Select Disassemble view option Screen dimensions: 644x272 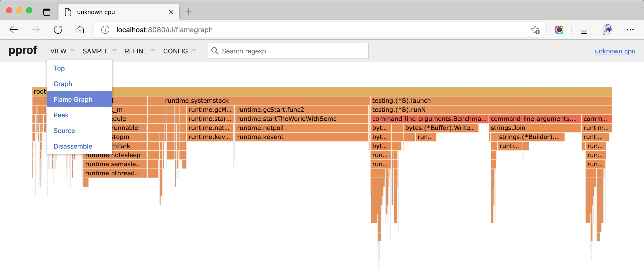click(x=73, y=146)
